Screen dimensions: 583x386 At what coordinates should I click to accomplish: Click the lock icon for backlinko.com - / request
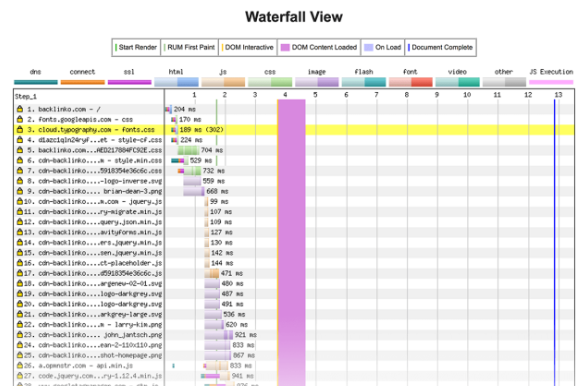click(20, 109)
